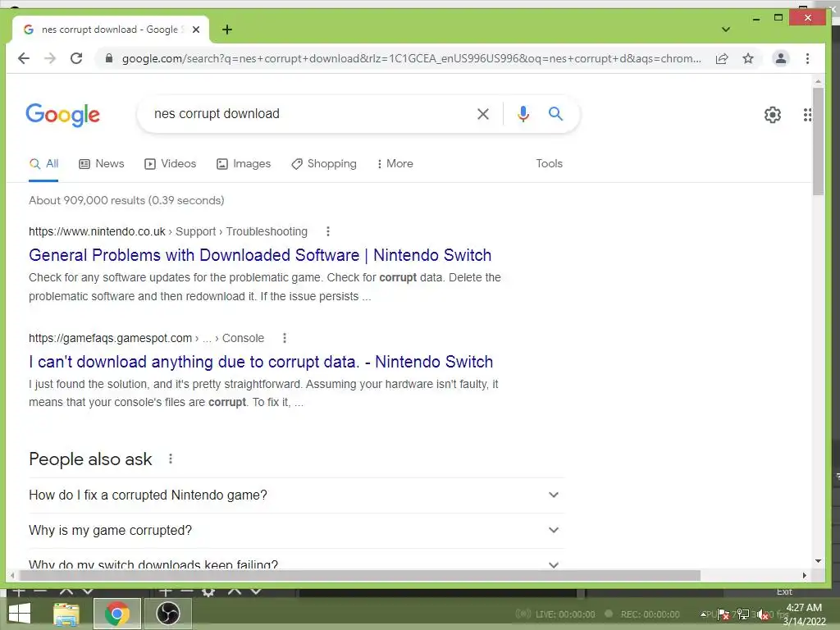Screen dimensions: 840x630
Task: Click the gamefaqs.gamespot.com breadcrumb URL
Action: coord(146,338)
